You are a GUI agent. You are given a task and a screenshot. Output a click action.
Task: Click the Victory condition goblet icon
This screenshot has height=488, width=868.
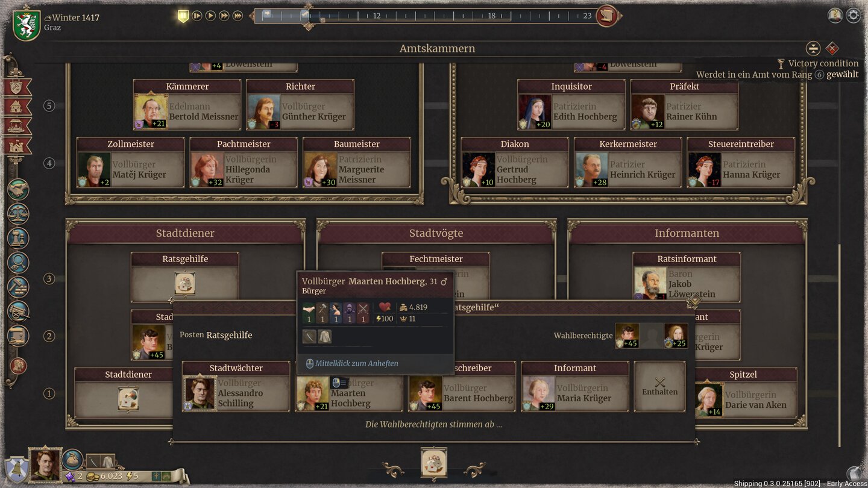[x=781, y=63]
